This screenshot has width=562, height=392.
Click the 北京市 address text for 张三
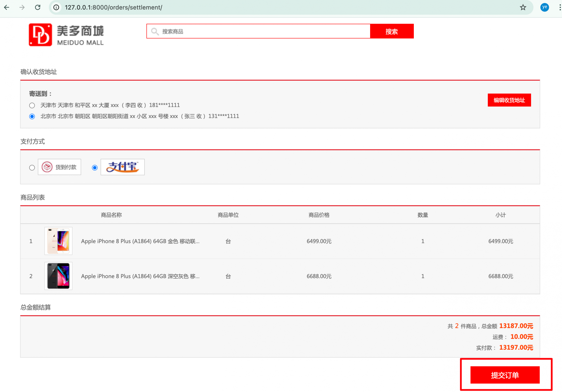(140, 116)
